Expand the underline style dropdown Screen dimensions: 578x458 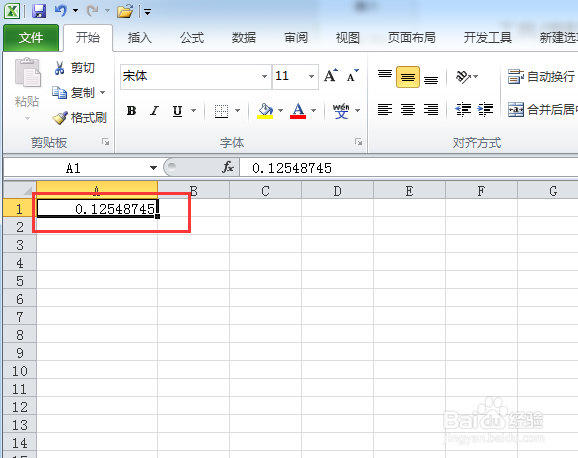pyautogui.click(x=194, y=110)
